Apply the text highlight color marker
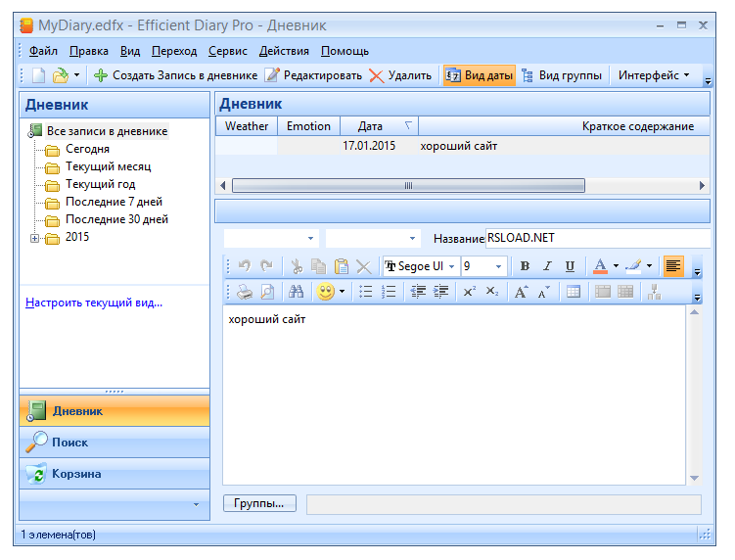Screen dimensions: 735x560 633,266
